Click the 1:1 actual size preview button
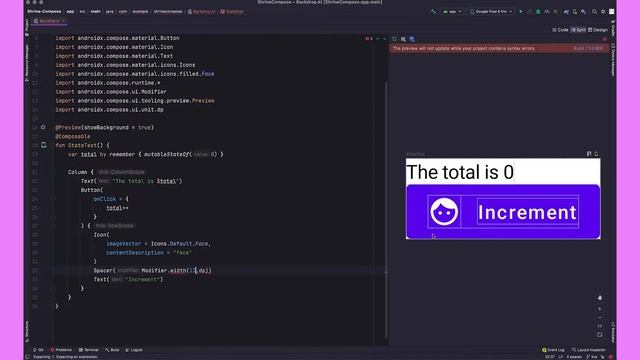 click(x=600, y=326)
